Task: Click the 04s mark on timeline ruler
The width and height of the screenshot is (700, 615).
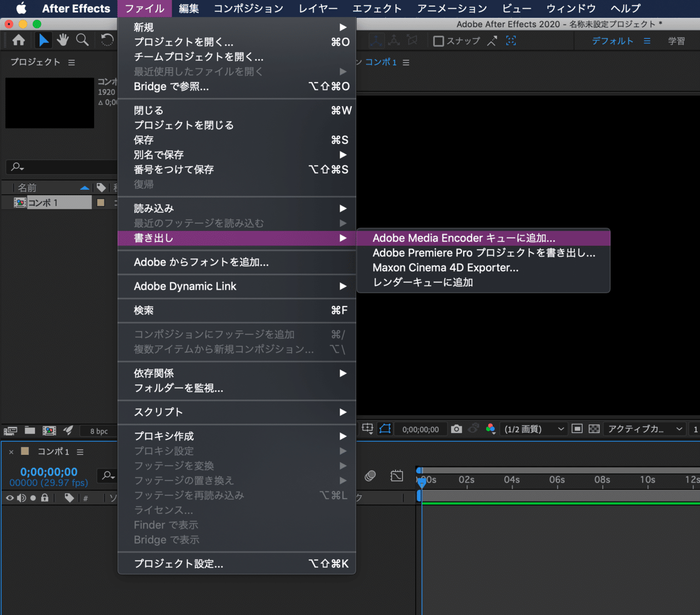Action: [x=512, y=480]
